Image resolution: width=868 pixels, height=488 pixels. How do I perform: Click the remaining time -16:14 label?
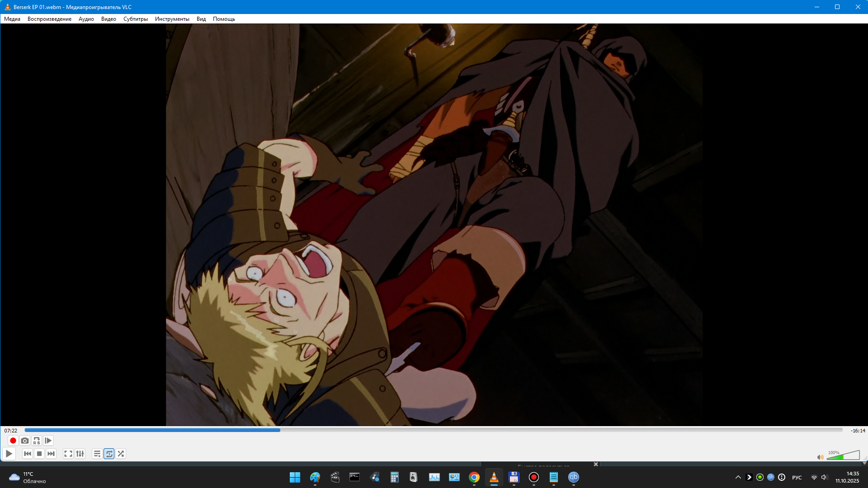[858, 431]
